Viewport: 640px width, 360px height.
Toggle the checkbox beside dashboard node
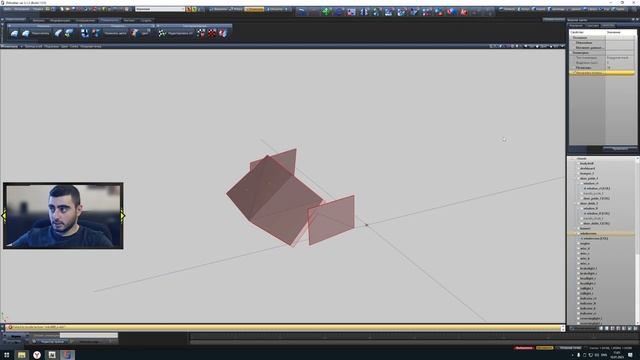pos(578,168)
